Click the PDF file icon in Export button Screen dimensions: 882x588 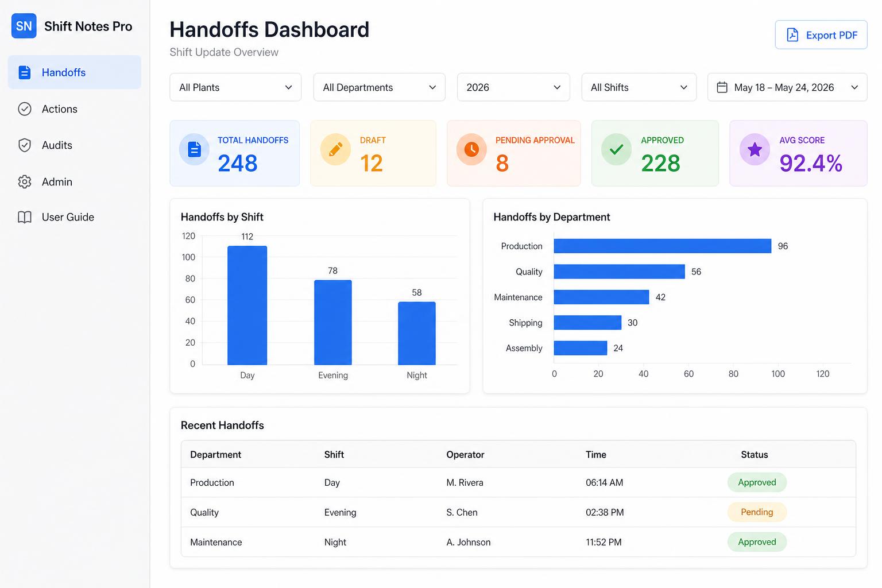(x=792, y=35)
